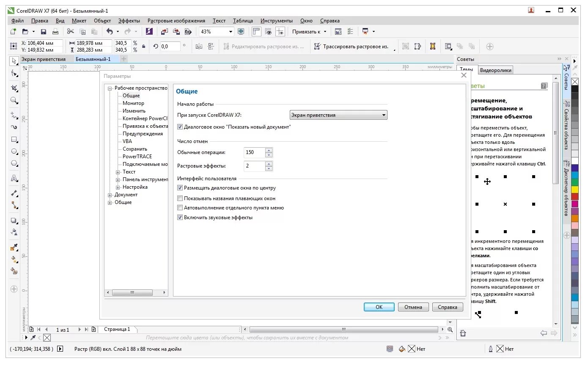This screenshot has height=366, width=588.
Task: Collapse the Рабочее пространство tree node
Action: 110,88
